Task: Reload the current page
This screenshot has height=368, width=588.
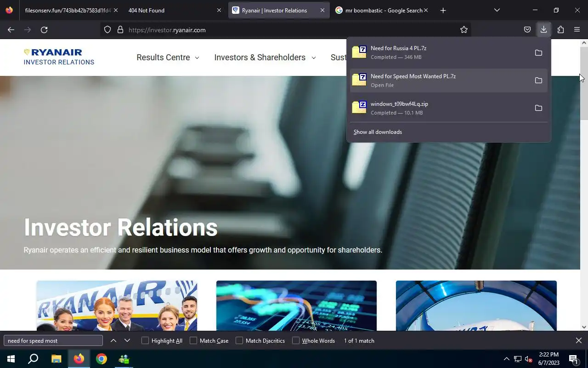Action: click(x=44, y=30)
